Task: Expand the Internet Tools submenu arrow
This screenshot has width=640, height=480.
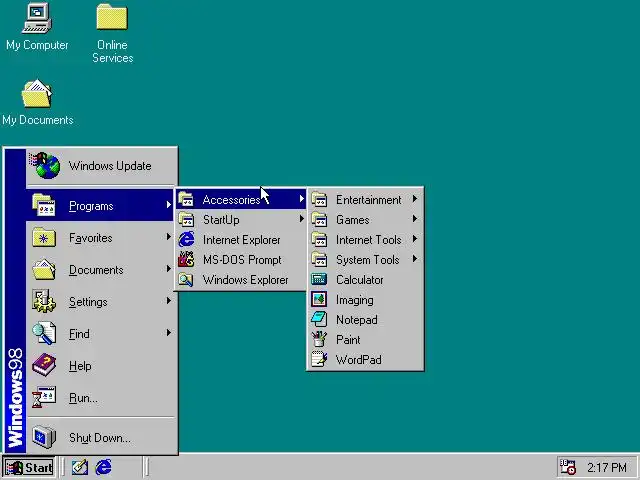Action: pos(415,239)
